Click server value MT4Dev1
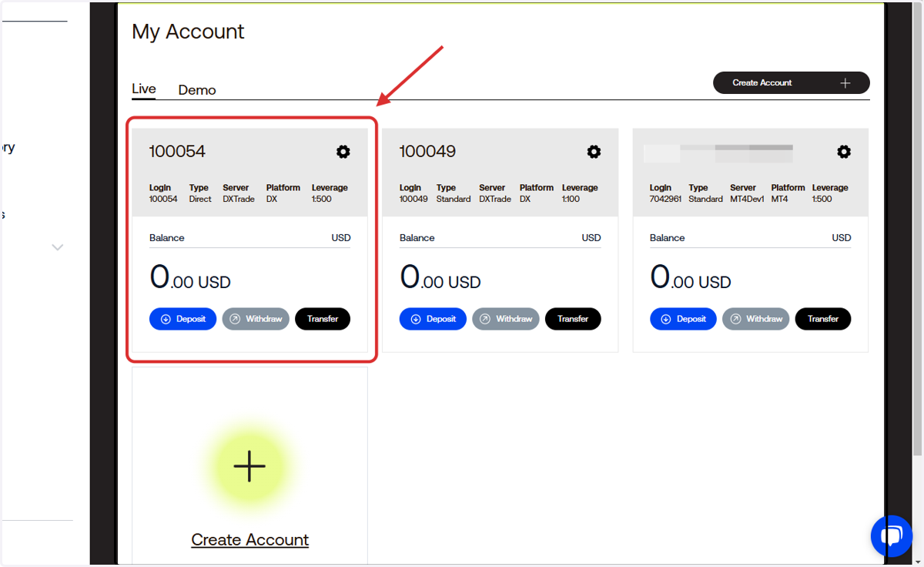The image size is (924, 567). (748, 199)
